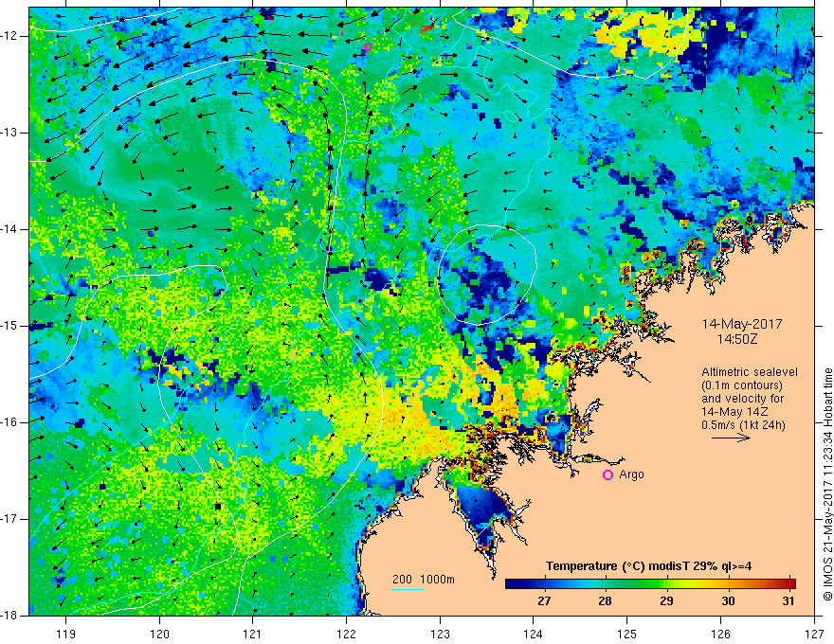This screenshot has width=834, height=644.
Task: Click the colorbar tick label 29
Action: pyautogui.click(x=666, y=601)
